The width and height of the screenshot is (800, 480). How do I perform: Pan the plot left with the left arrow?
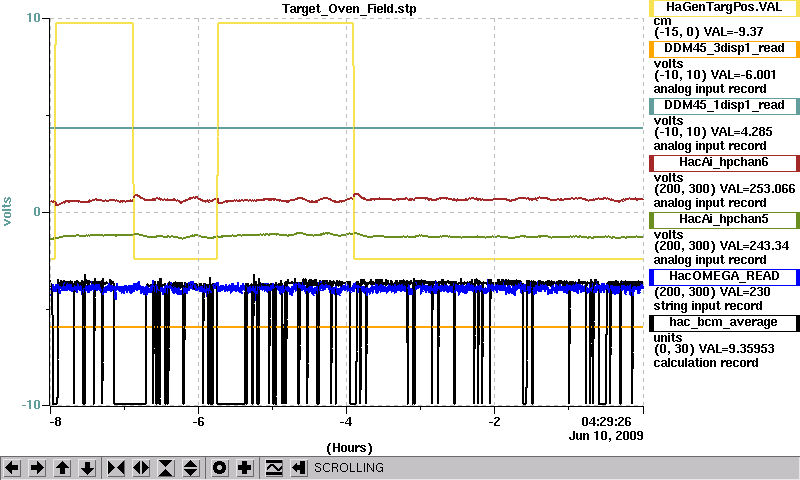(x=12, y=467)
